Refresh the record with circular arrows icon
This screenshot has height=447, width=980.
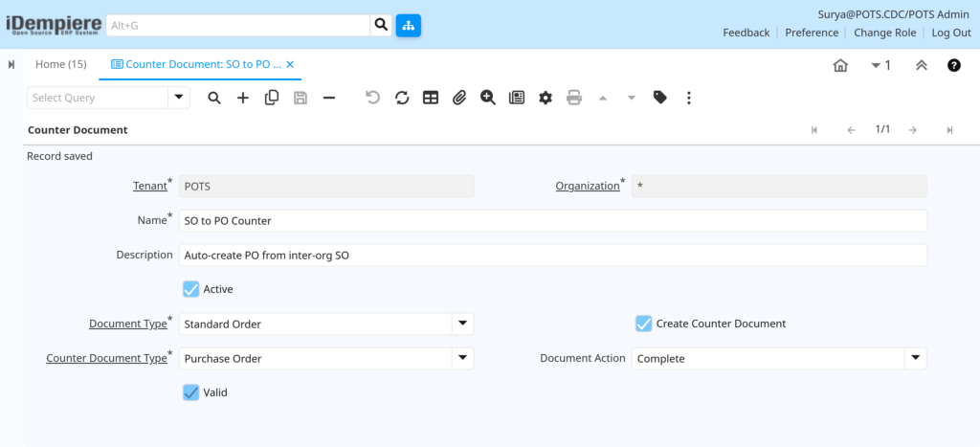point(402,98)
